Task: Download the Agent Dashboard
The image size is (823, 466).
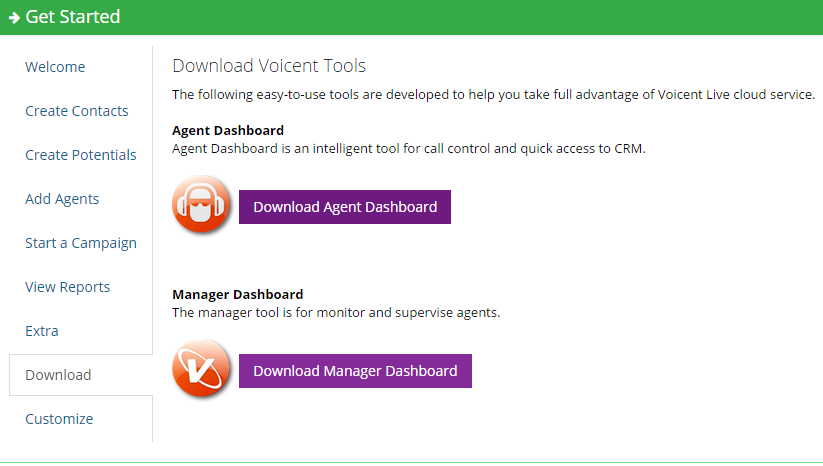Action: (x=345, y=207)
